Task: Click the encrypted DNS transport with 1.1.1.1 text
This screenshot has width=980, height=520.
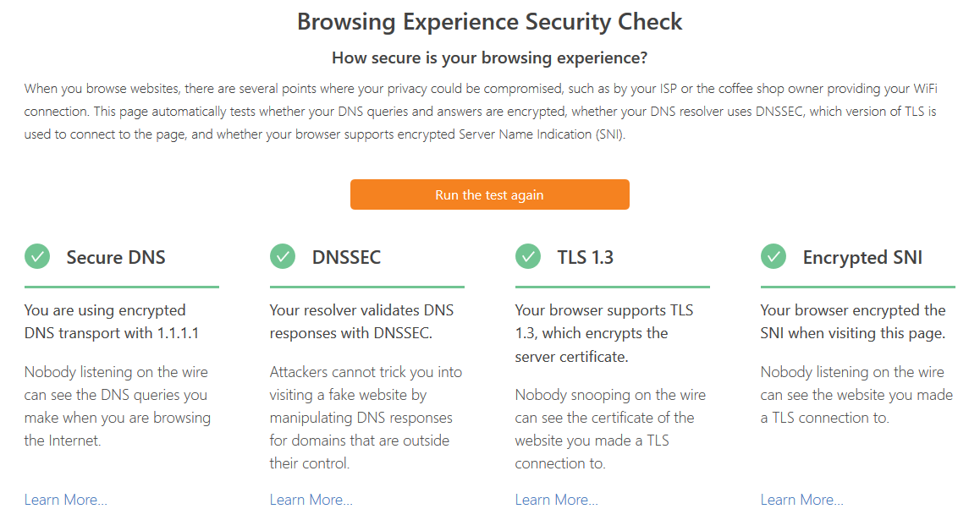Action: click(x=112, y=321)
